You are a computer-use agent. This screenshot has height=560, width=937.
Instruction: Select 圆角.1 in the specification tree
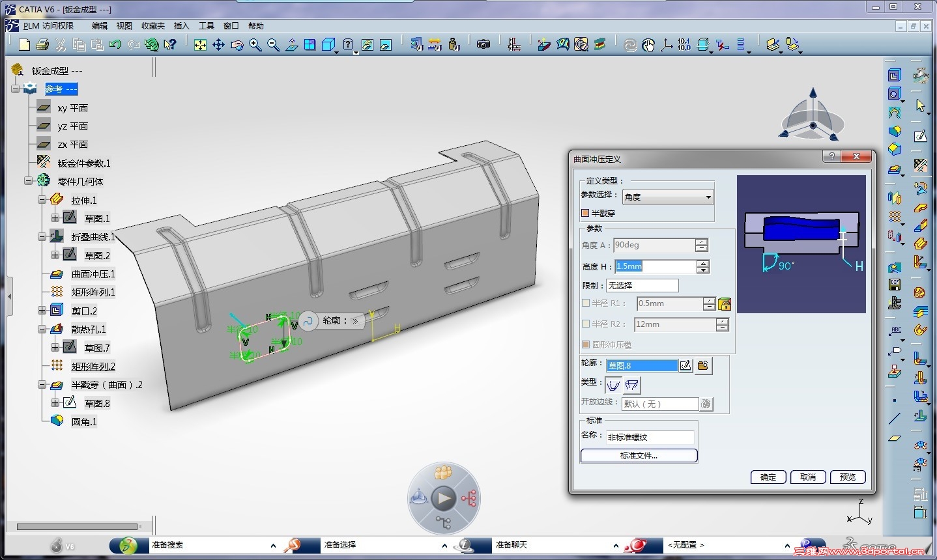(x=84, y=422)
